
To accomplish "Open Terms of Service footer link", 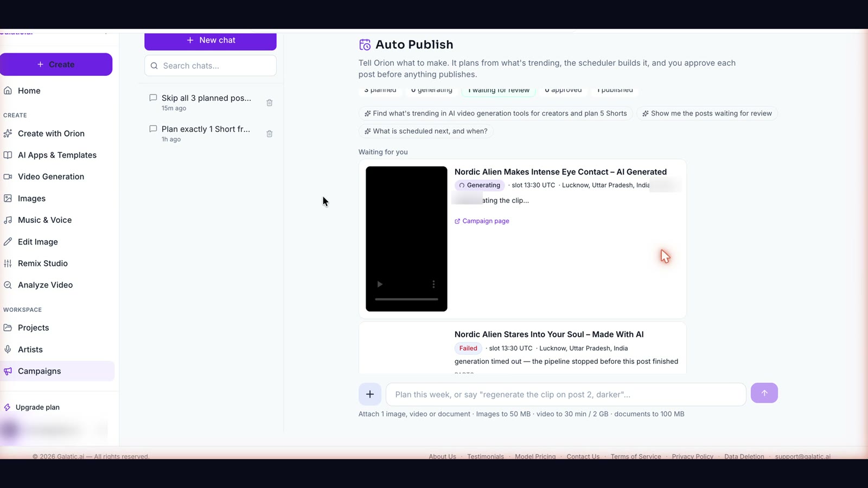I will pos(636,456).
